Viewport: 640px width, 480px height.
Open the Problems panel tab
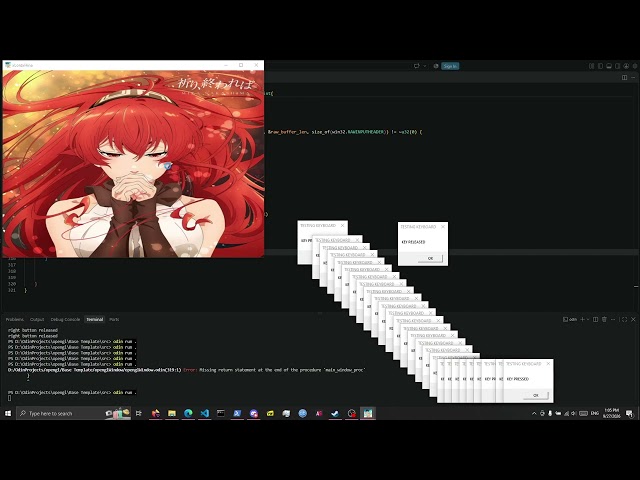click(15, 320)
